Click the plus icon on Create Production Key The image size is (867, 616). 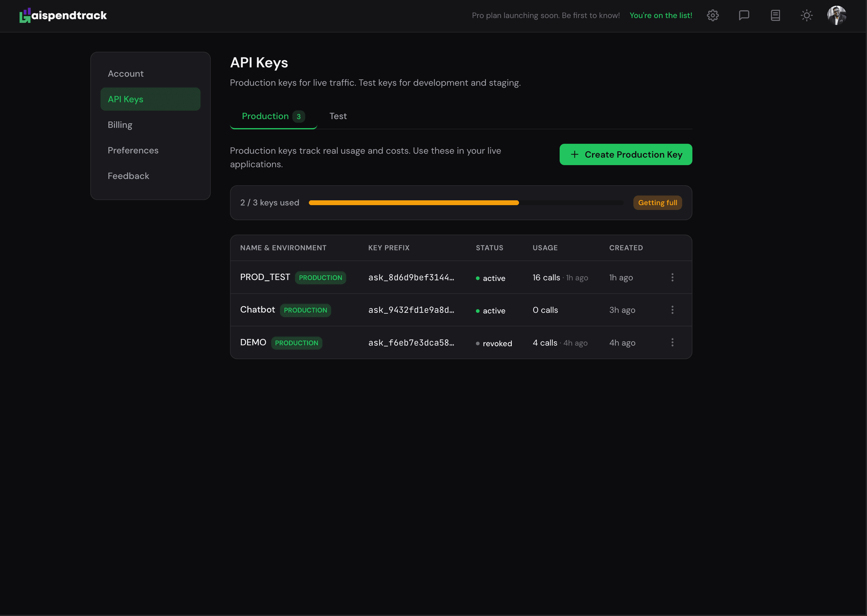point(574,154)
